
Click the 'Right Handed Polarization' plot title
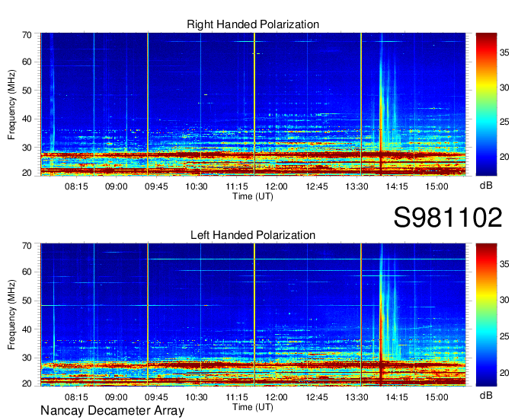coord(253,24)
